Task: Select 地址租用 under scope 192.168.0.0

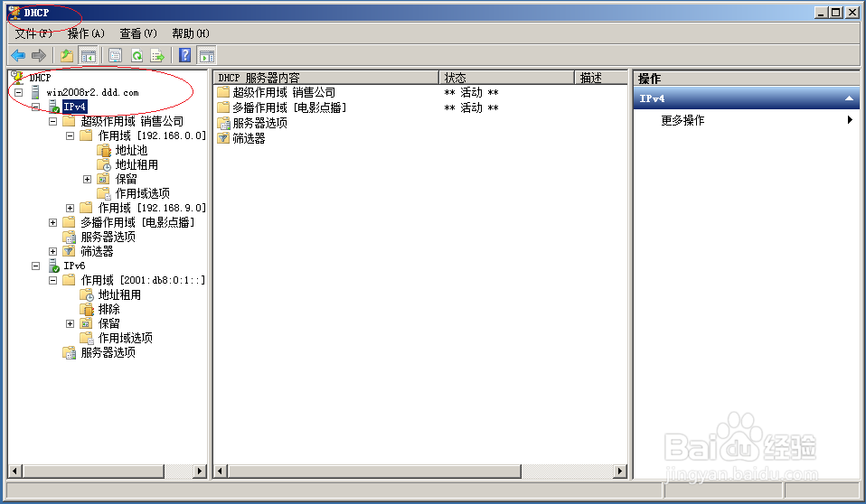Action: coord(136,164)
